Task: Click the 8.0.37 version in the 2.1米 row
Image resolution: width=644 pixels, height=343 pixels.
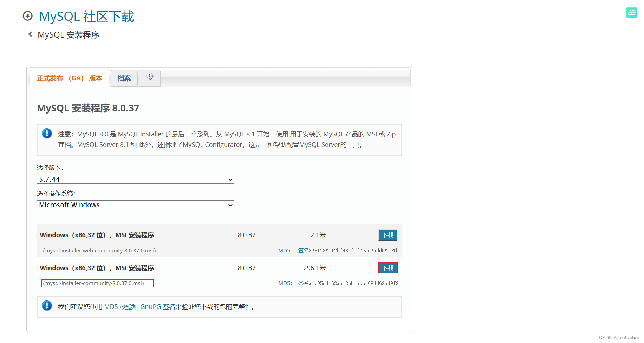Action: coord(247,235)
